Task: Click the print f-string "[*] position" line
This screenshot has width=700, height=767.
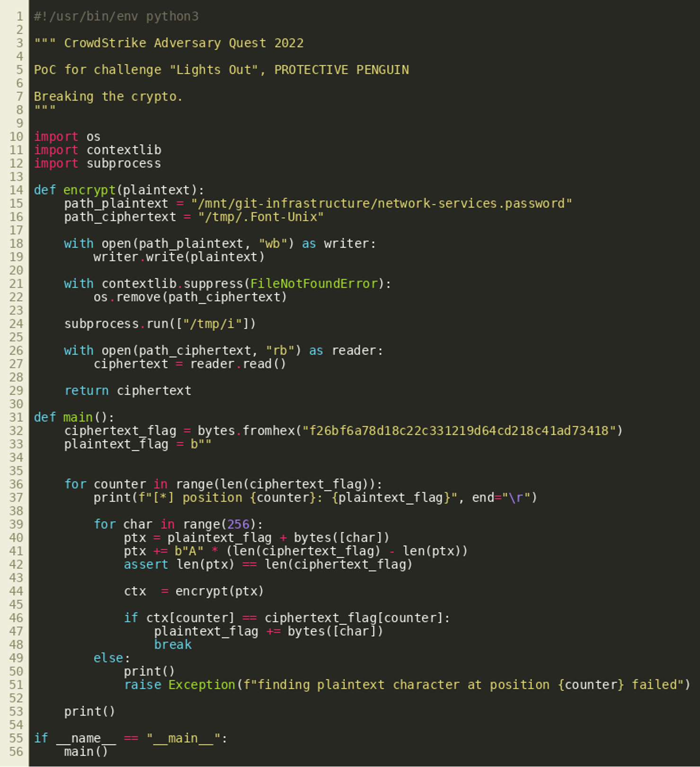Action: pos(315,498)
